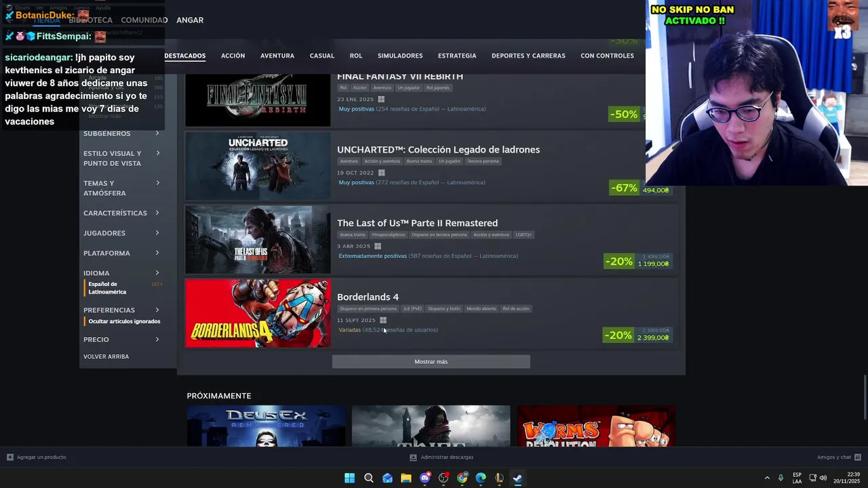Expand Estilo visual y punto de vista

pos(122,159)
